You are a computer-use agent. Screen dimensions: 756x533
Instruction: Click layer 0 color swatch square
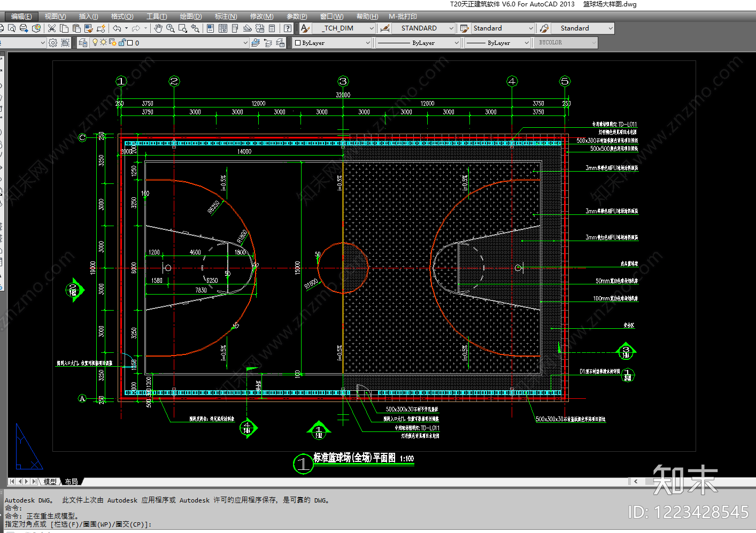coord(130,43)
